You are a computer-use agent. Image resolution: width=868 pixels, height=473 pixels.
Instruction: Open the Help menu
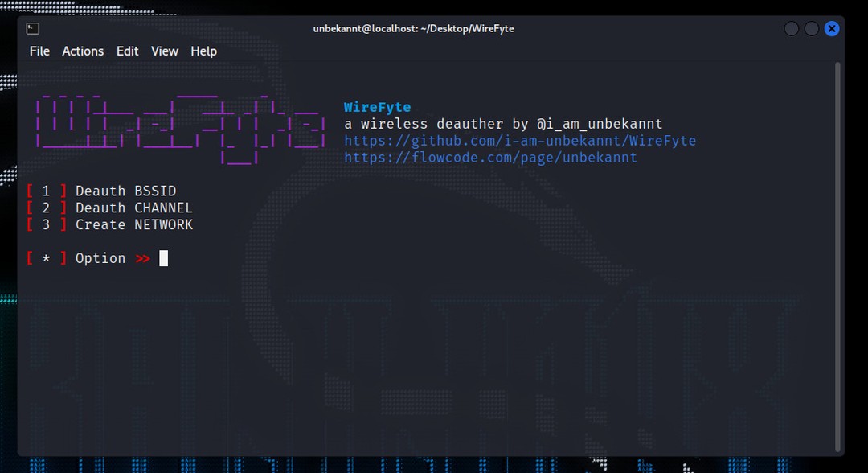point(203,51)
